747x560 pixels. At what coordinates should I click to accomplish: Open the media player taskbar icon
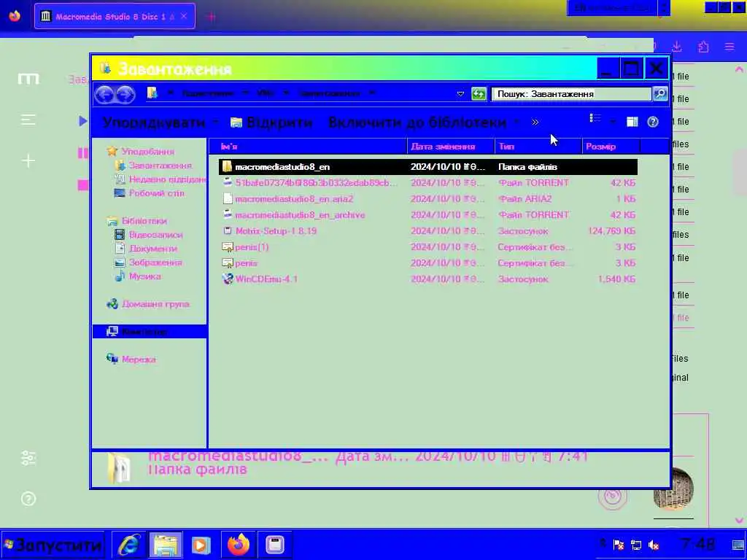click(x=201, y=545)
